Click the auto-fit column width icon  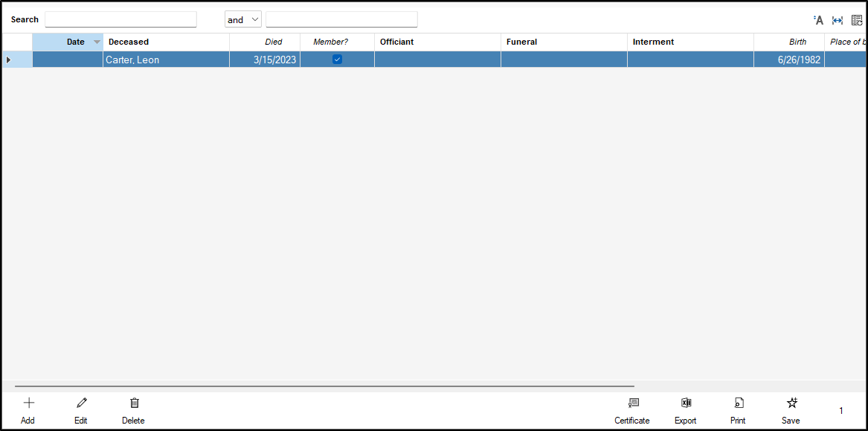coord(838,20)
